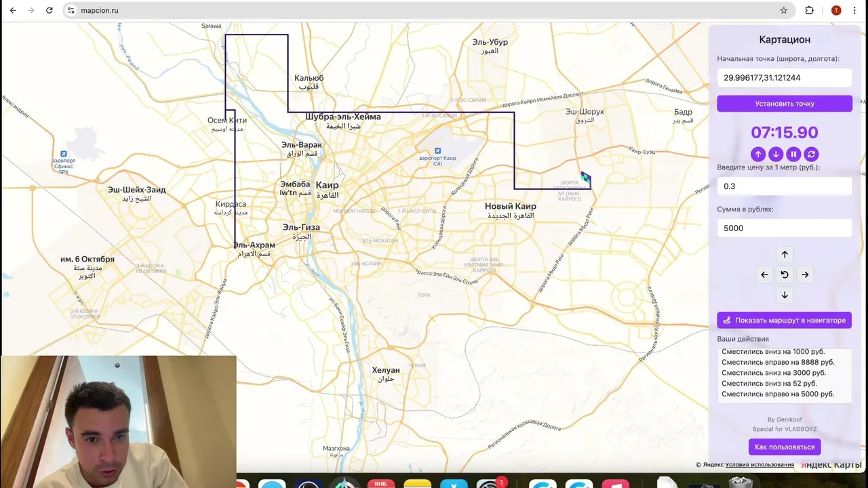
Task: Click the Cairo airport CAI map icon
Action: click(x=437, y=150)
